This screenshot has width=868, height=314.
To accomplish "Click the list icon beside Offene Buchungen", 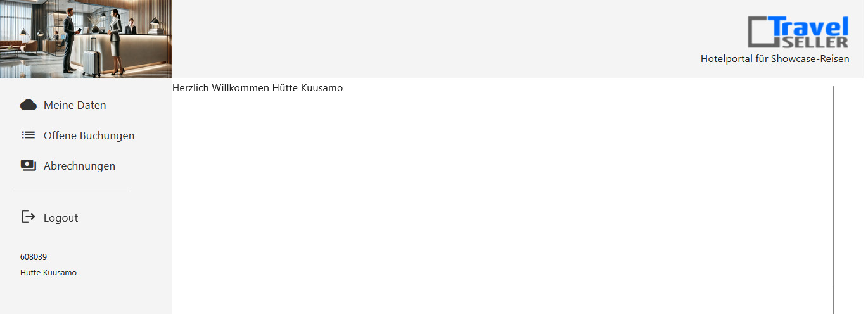I will 28,135.
